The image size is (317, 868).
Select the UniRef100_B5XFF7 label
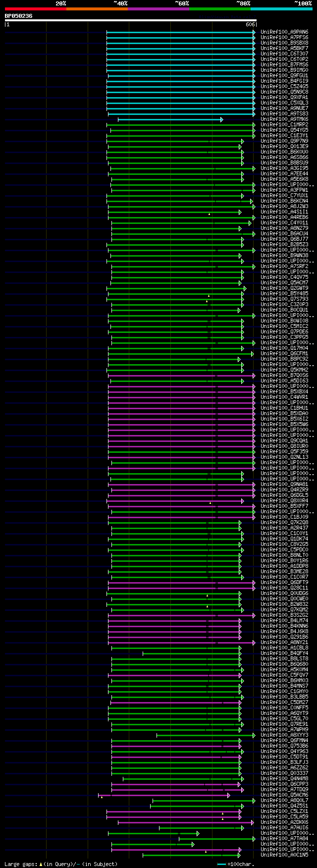pyautogui.click(x=284, y=506)
